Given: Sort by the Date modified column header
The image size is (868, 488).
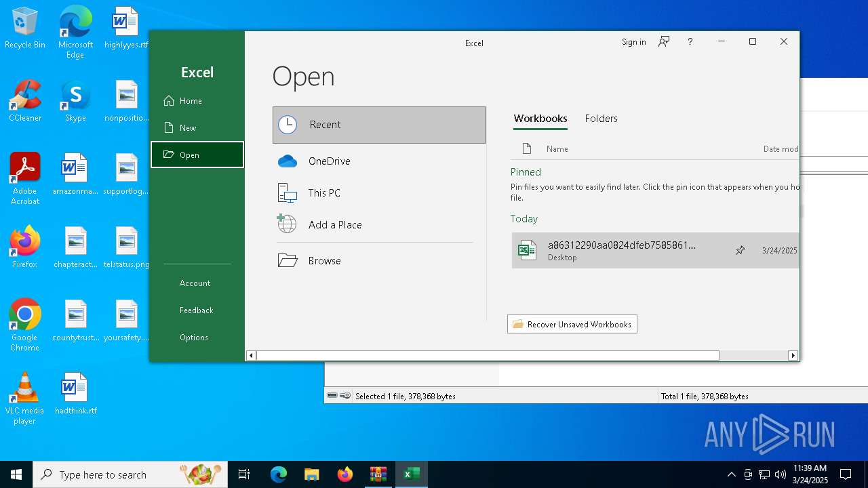Looking at the screenshot, I should point(781,149).
